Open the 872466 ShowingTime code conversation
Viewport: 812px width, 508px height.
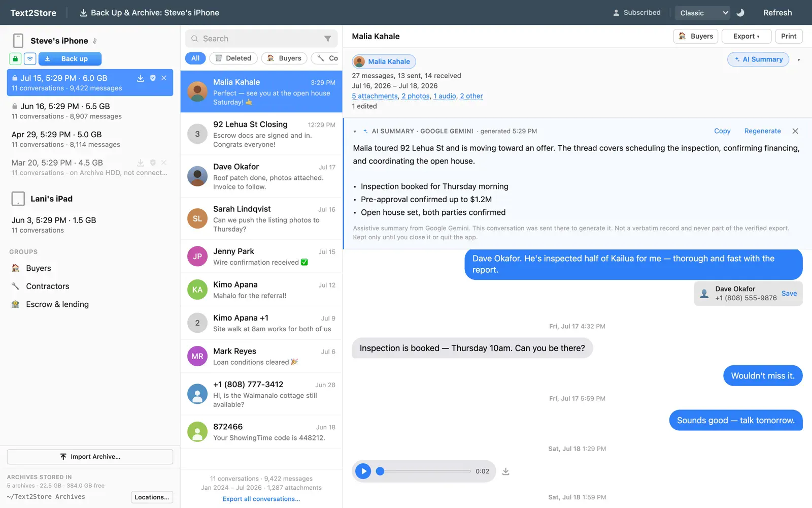click(261, 431)
